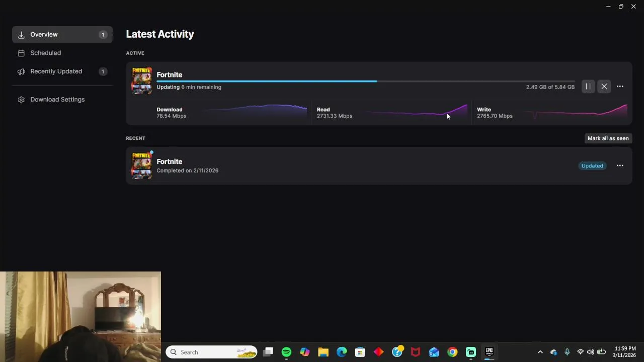Click the '2.49 GB of 5.84 GB' text
The height and width of the screenshot is (362, 644).
pos(550,87)
